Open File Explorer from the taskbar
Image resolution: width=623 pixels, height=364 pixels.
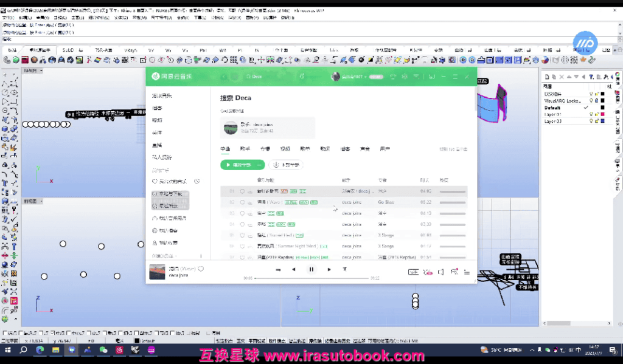click(55, 350)
